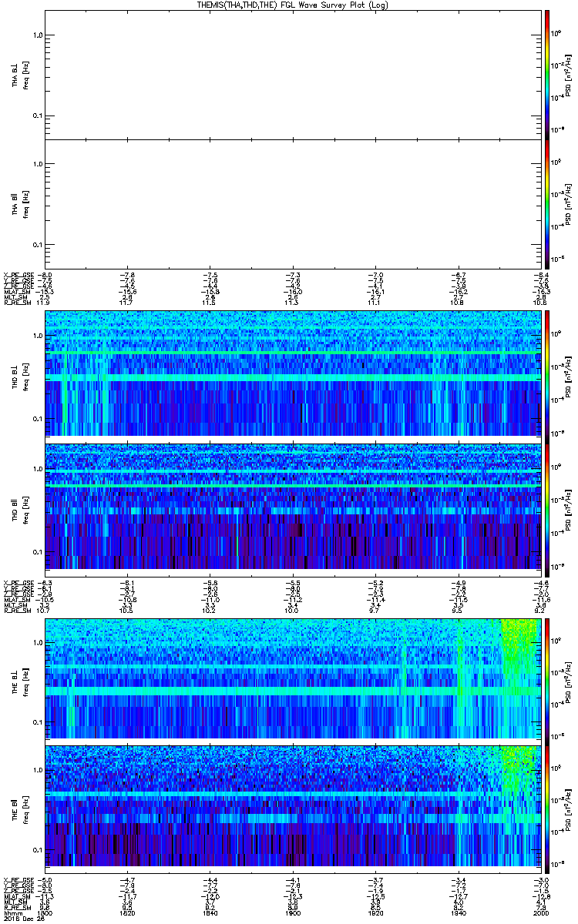Click the '0.1' frequency tick on THE BII
Image resolution: width=578 pixels, height=924 pixels.
point(36,849)
